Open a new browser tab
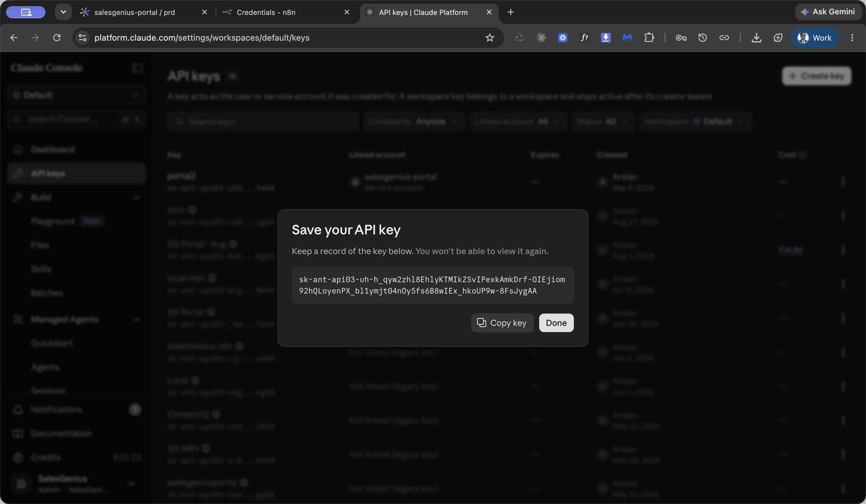Image resolution: width=866 pixels, height=504 pixels. pyautogui.click(x=511, y=12)
